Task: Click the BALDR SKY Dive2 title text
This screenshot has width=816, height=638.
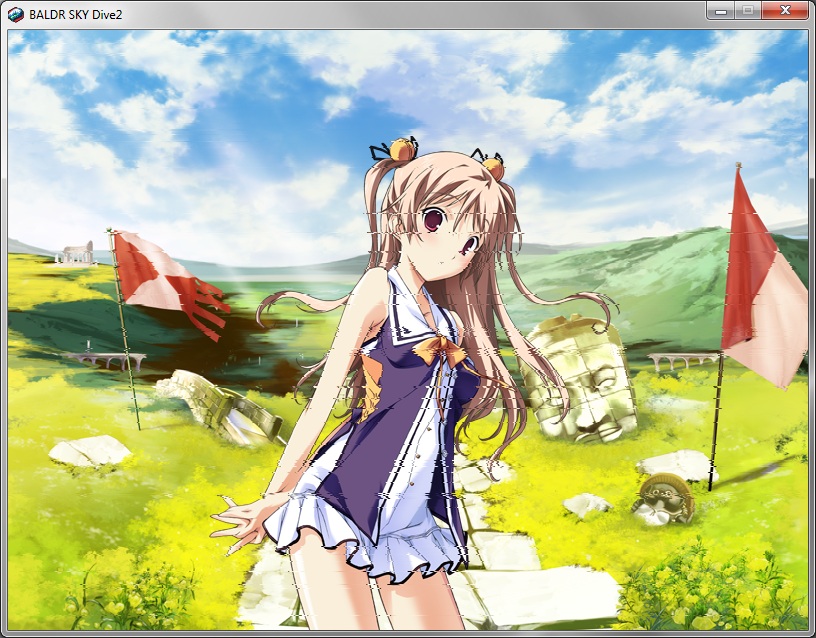Action: coord(75,15)
